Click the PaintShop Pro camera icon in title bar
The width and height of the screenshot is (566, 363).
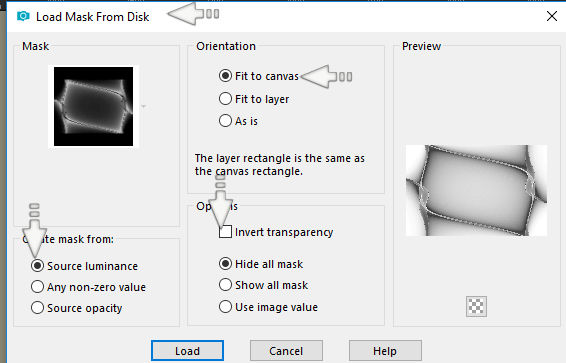tap(23, 16)
